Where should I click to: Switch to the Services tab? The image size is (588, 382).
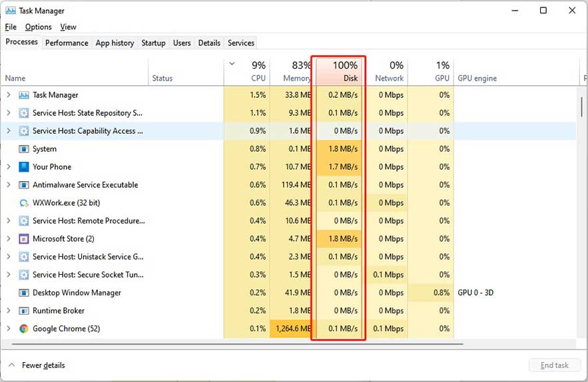click(x=241, y=43)
